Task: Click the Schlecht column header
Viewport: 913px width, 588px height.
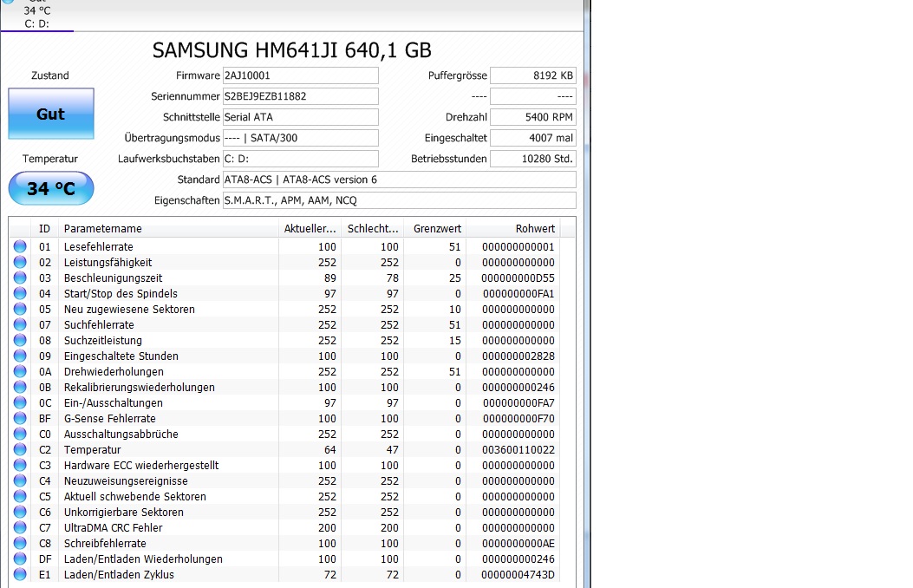Action: tap(373, 229)
